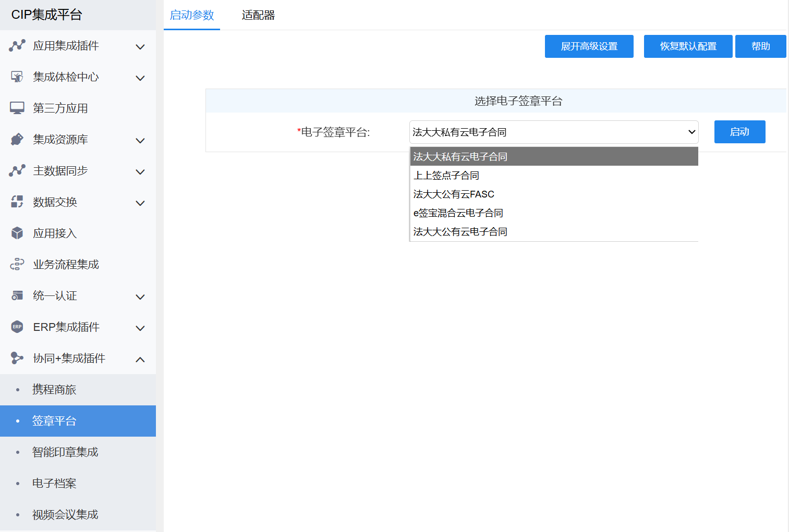
Task: Click the ERP集成插件 badge icon
Action: pos(17,327)
